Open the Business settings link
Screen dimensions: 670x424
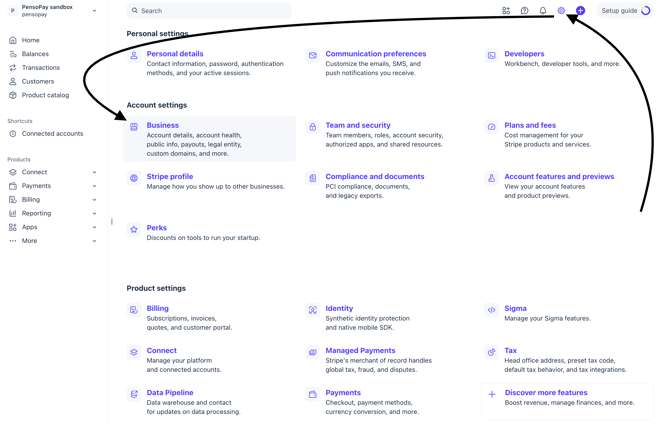[x=162, y=125]
